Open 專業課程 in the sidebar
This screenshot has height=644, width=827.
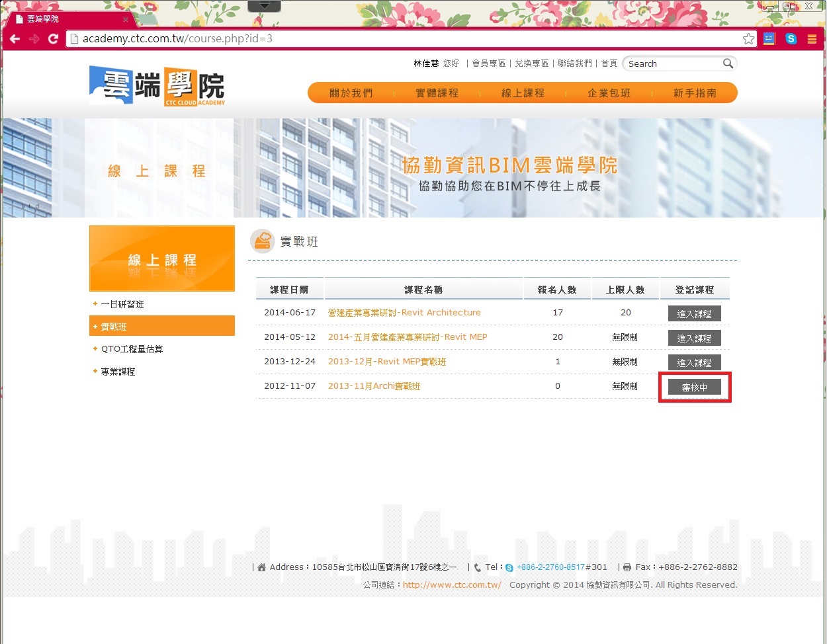click(x=118, y=372)
